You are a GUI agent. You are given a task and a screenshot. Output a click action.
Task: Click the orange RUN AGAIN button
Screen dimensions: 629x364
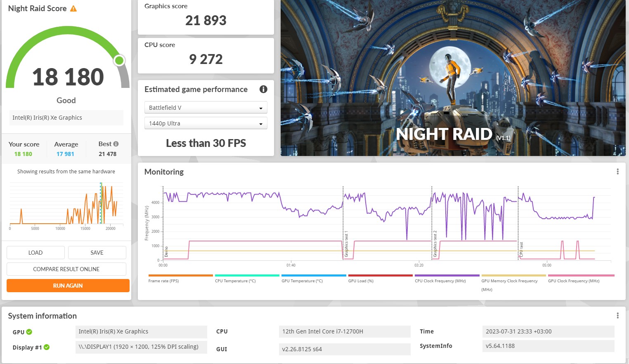click(x=68, y=286)
